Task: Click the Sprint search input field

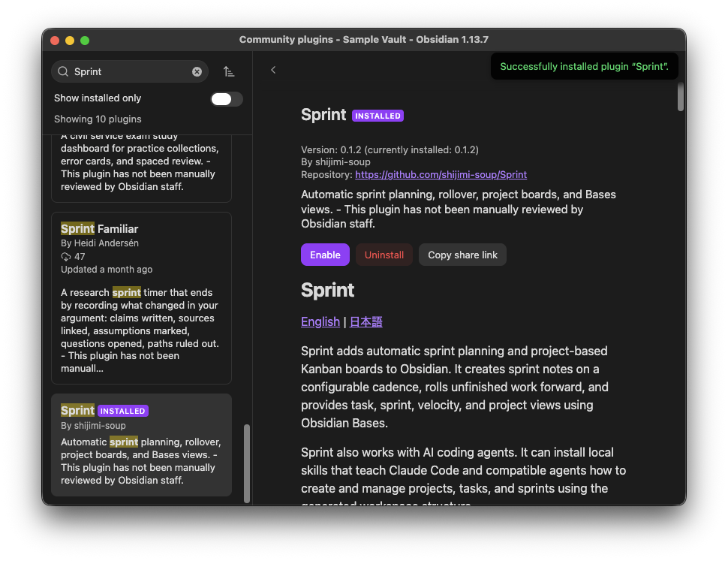Action: 130,71
